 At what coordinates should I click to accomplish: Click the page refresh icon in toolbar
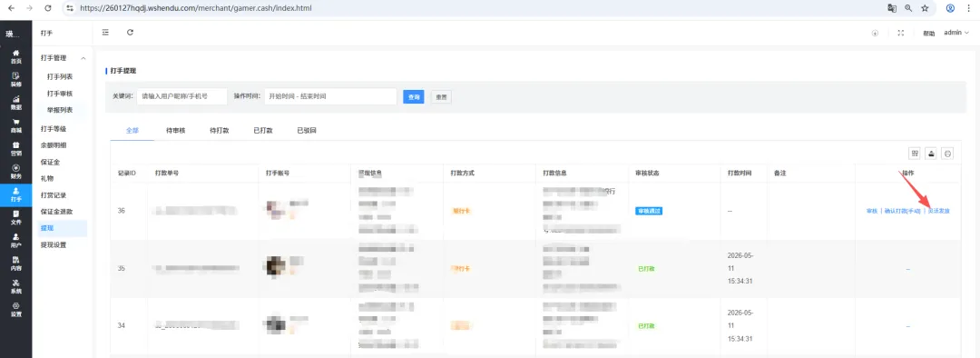click(130, 33)
